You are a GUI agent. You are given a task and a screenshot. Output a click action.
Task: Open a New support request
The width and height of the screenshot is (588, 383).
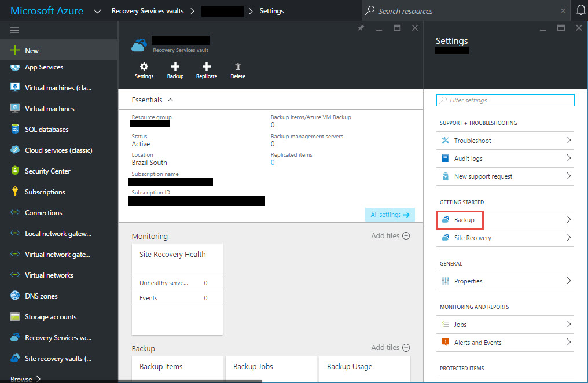505,176
